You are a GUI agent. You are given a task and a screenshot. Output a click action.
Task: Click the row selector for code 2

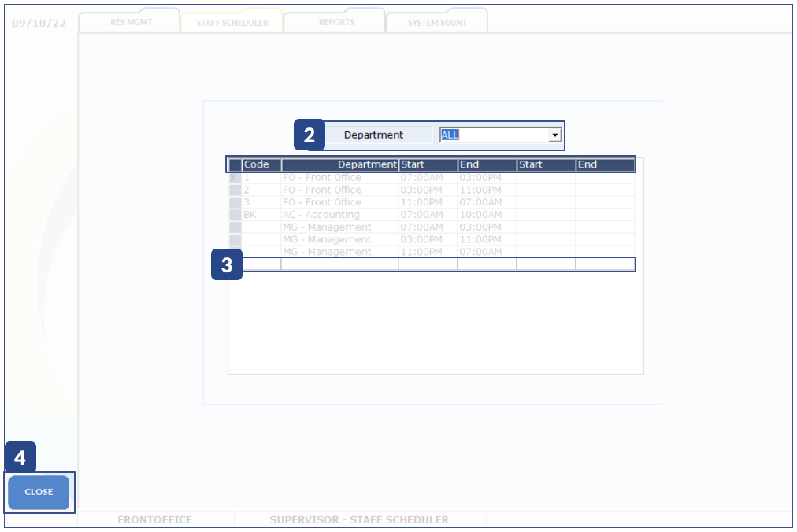click(235, 190)
